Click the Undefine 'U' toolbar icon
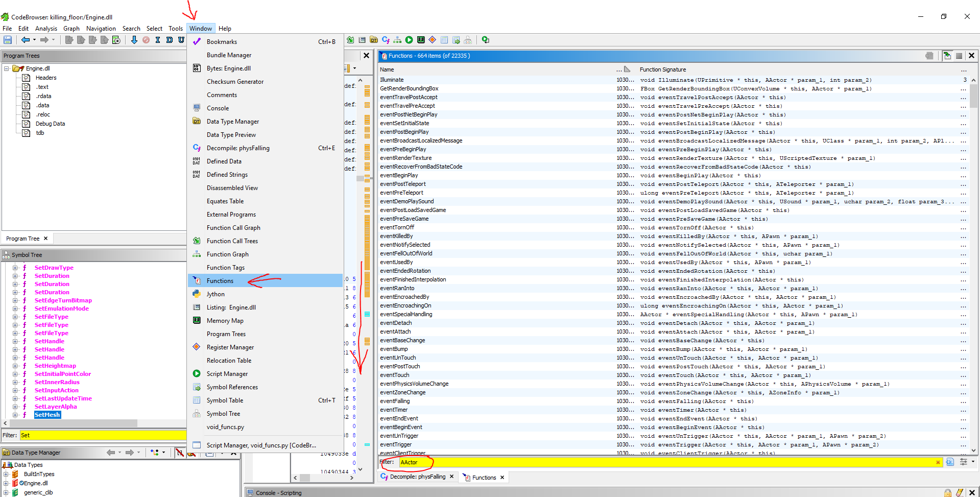The image size is (980, 497). coord(181,40)
